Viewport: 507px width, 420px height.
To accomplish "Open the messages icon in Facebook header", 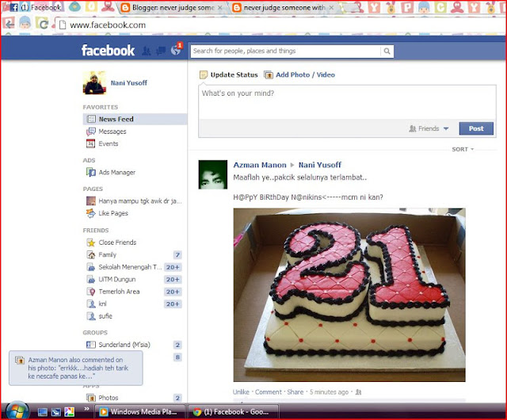I will (161, 51).
